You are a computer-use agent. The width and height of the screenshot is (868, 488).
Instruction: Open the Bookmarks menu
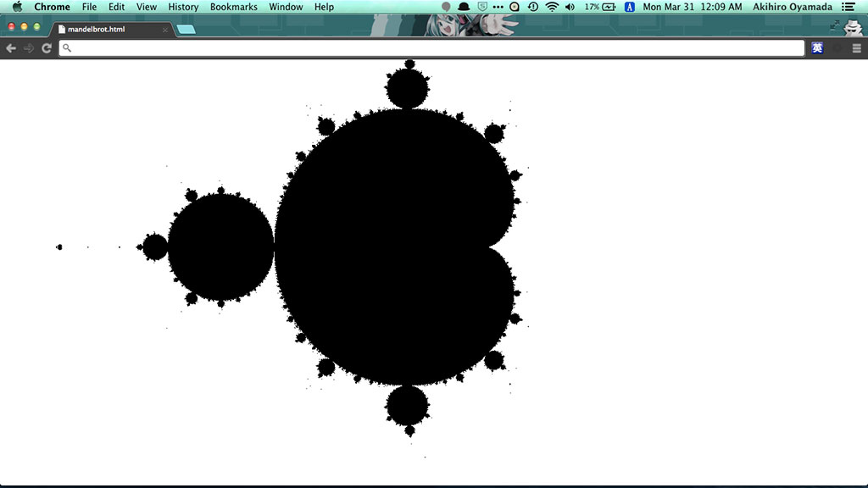pos(233,7)
